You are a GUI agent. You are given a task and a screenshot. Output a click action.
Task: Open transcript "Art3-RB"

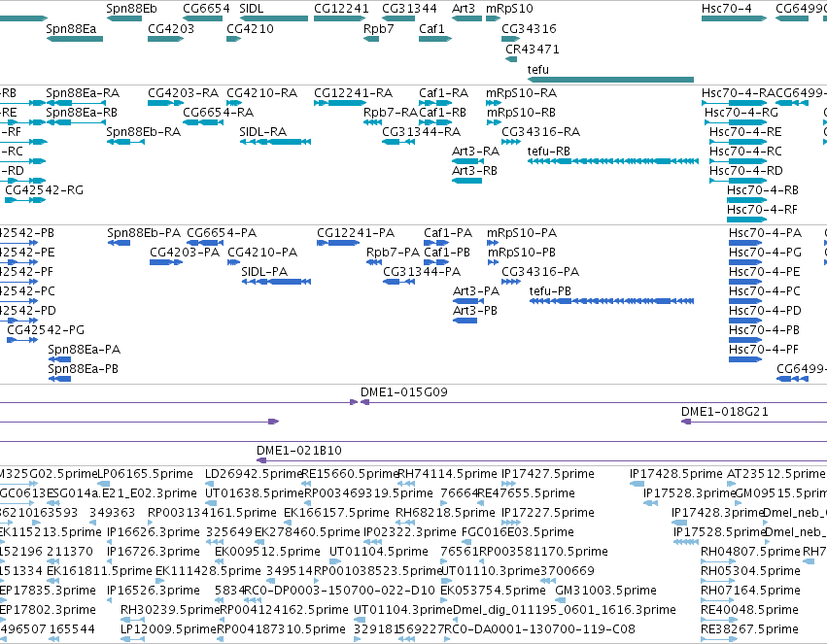pyautogui.click(x=474, y=171)
